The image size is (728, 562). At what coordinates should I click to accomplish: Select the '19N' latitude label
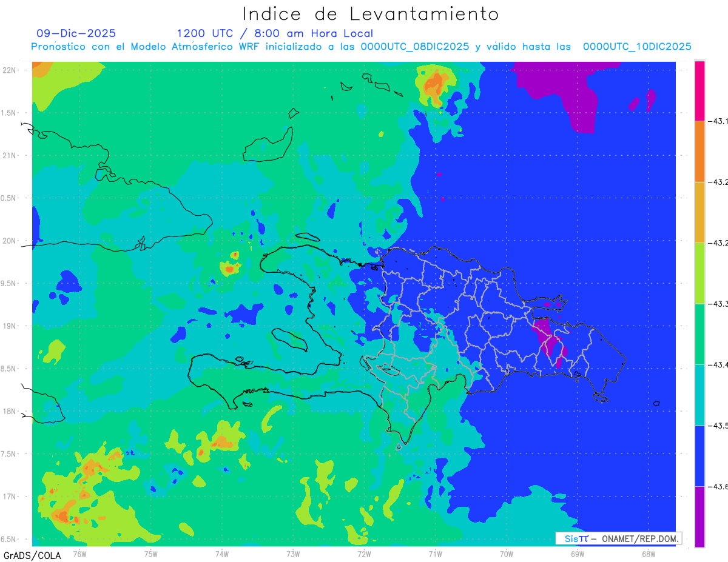click(x=9, y=326)
